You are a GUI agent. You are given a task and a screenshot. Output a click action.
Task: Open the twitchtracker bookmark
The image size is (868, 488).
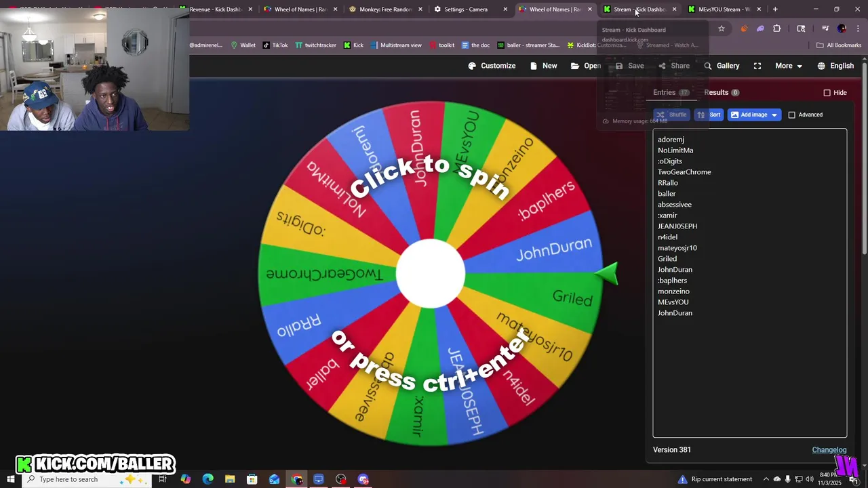[315, 45]
